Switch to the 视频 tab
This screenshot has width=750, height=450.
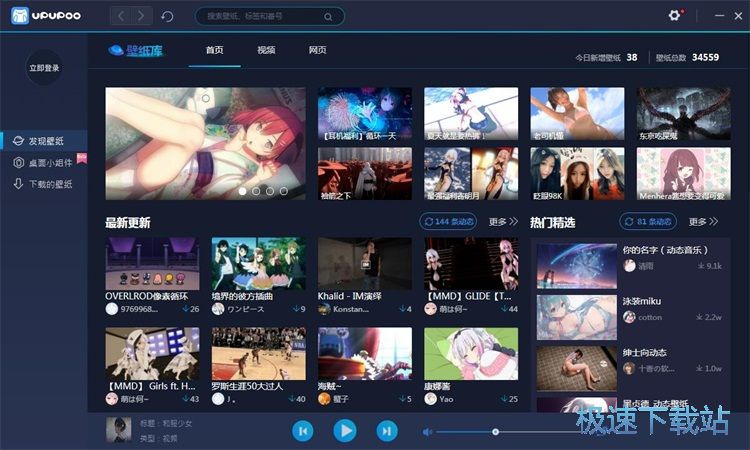[266, 50]
